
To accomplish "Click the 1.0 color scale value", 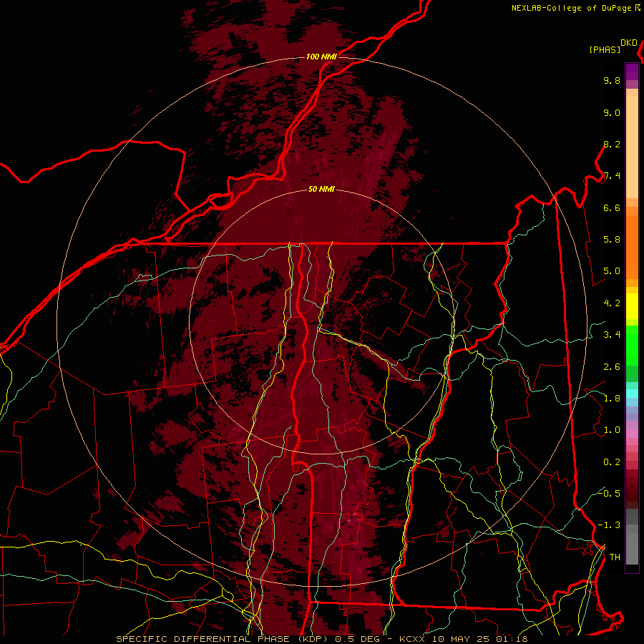I will click(612, 430).
